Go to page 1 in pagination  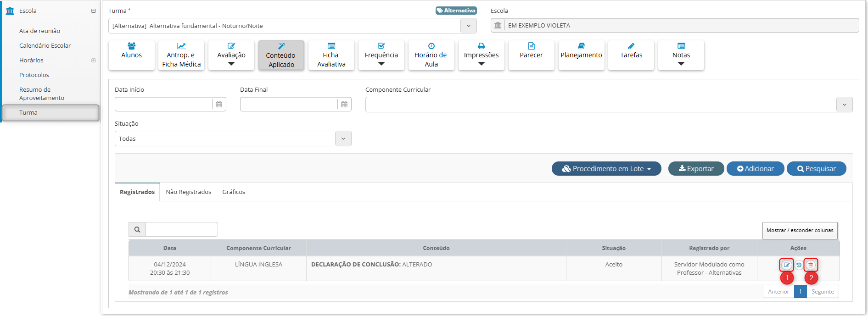pos(800,291)
